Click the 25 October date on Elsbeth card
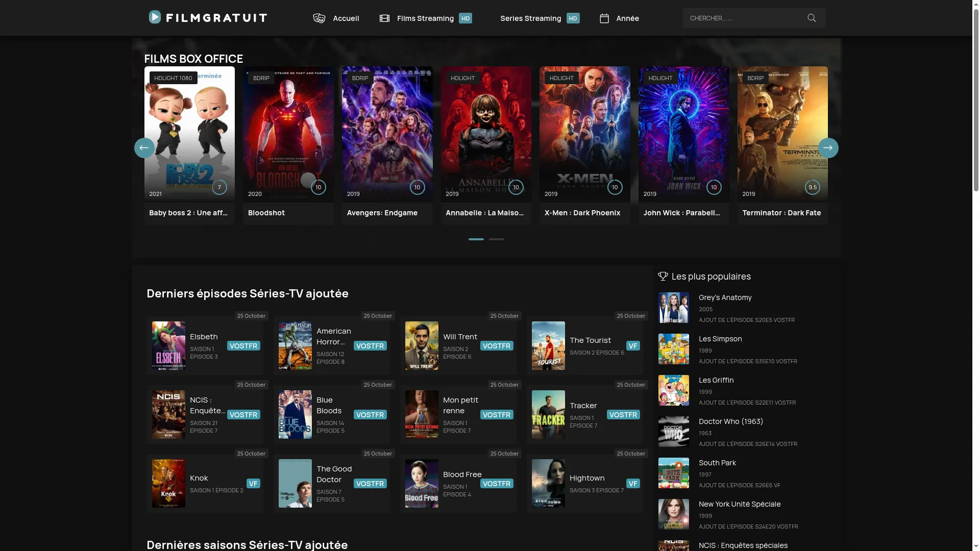This screenshot has width=980, height=551. (251, 316)
